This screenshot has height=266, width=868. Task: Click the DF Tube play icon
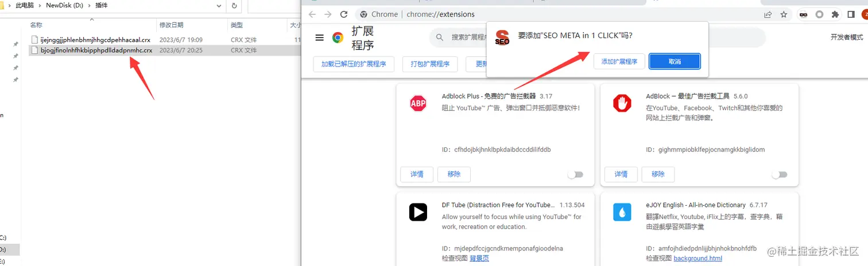pyautogui.click(x=418, y=212)
